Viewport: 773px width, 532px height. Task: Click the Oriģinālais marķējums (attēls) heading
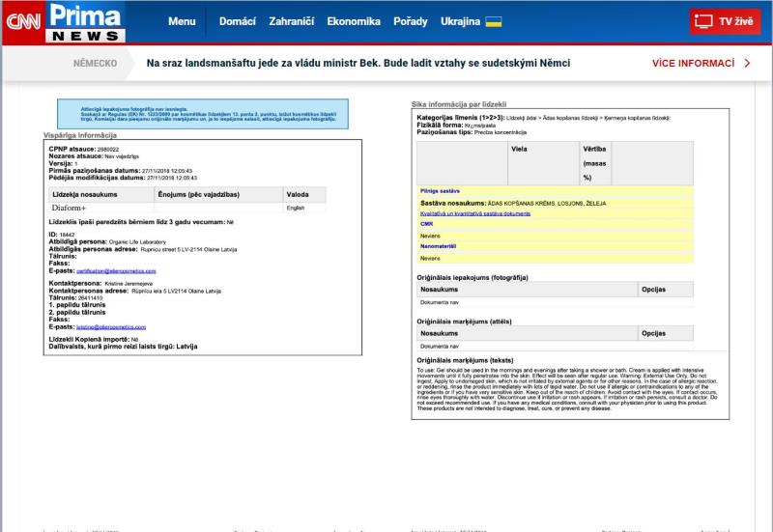click(464, 322)
